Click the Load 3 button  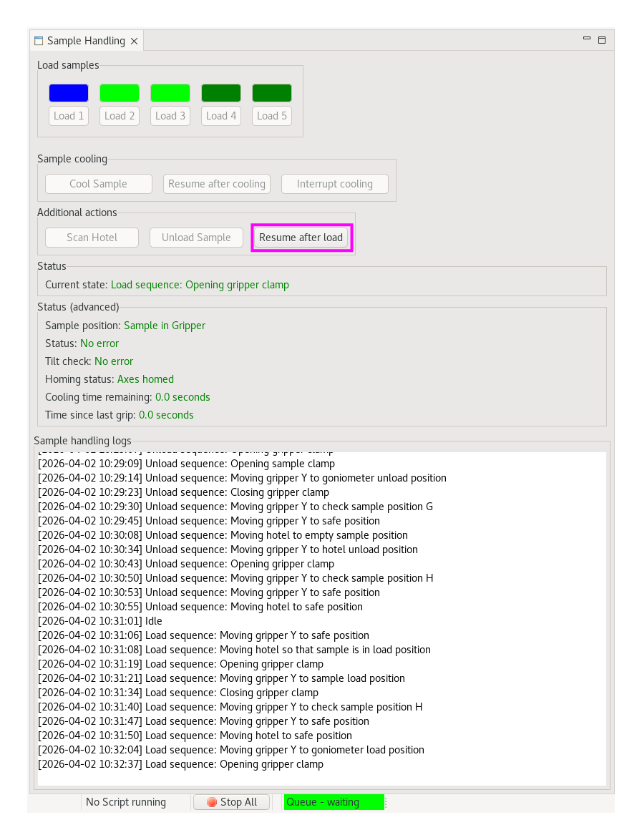[x=170, y=116]
